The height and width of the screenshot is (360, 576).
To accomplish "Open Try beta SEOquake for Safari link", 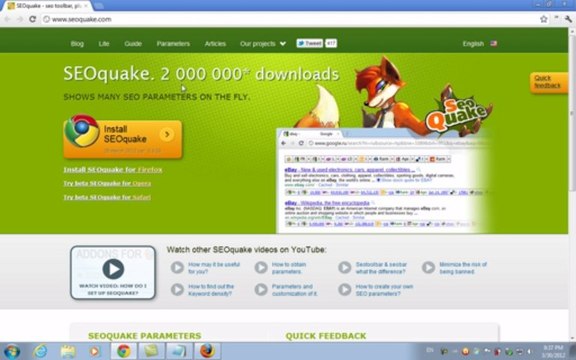I will pos(107,197).
